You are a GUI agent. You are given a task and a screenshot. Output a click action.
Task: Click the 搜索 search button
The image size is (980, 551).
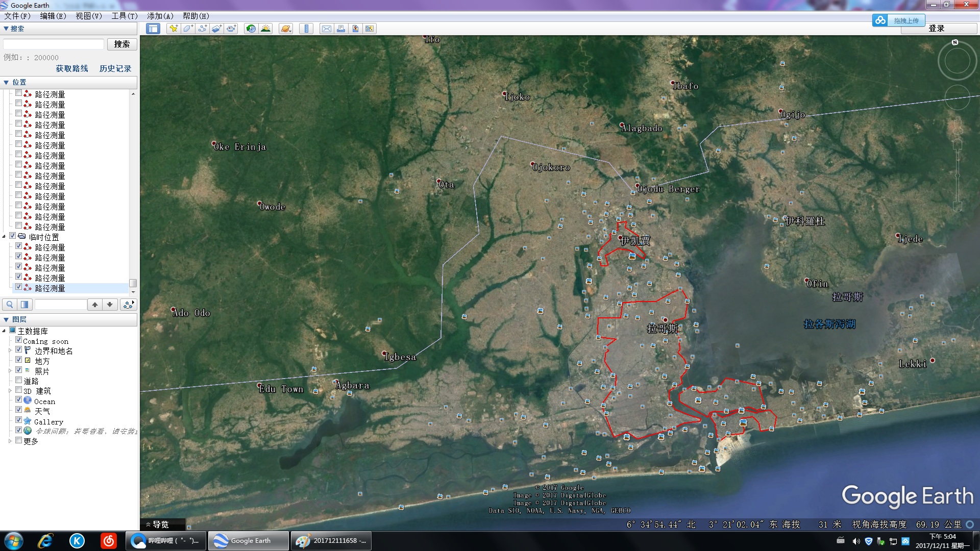click(122, 44)
